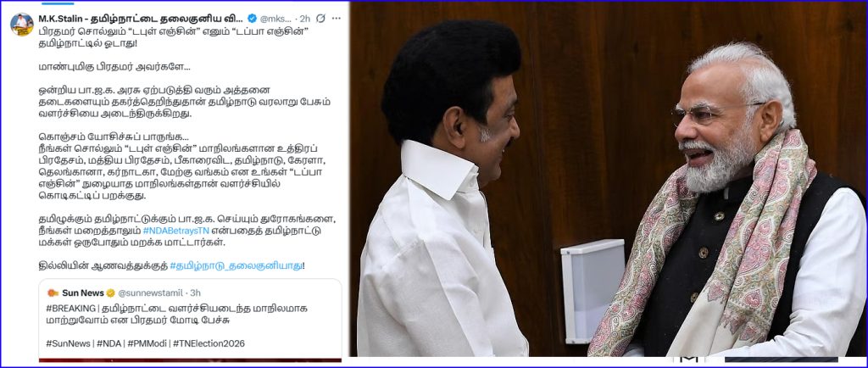Open the photo of the two leaders greeting
The height and width of the screenshot is (368, 868).
click(609, 179)
